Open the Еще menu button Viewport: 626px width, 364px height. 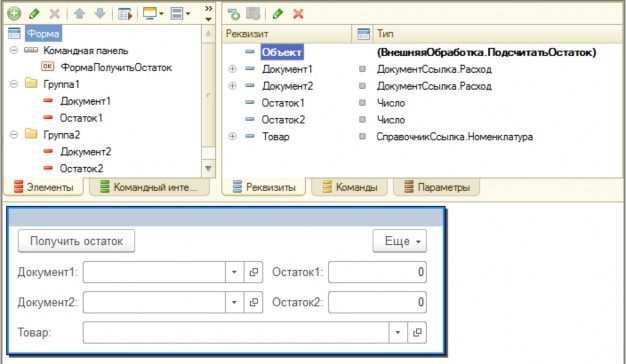click(x=400, y=241)
